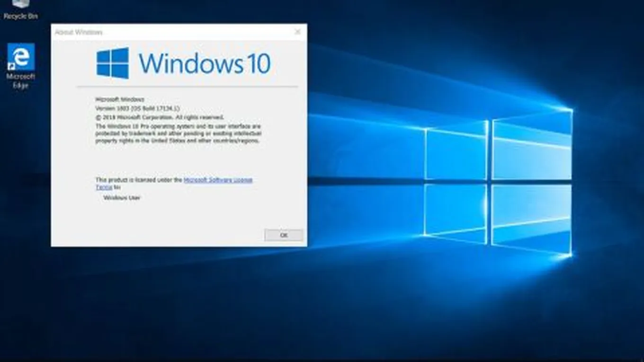The image size is (644, 362).
Task: Click the "Microsoft Windows" heading text in the dialog
Action: click(120, 100)
